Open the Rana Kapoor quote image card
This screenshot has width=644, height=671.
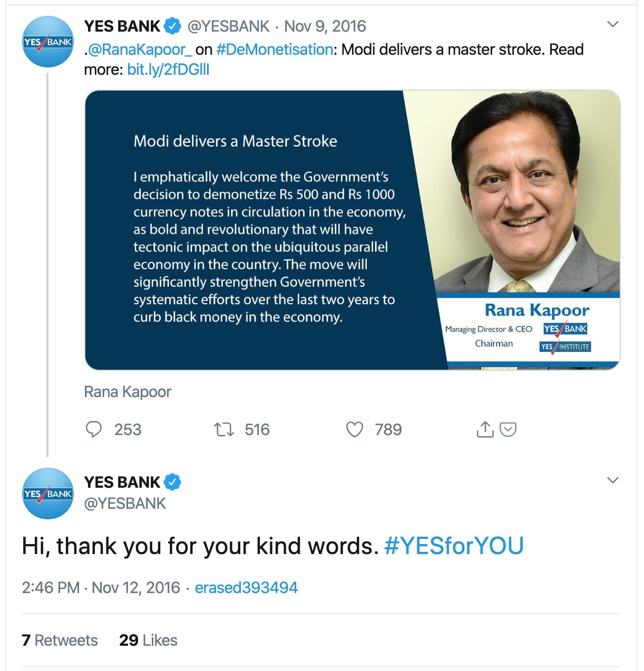pyautogui.click(x=353, y=230)
